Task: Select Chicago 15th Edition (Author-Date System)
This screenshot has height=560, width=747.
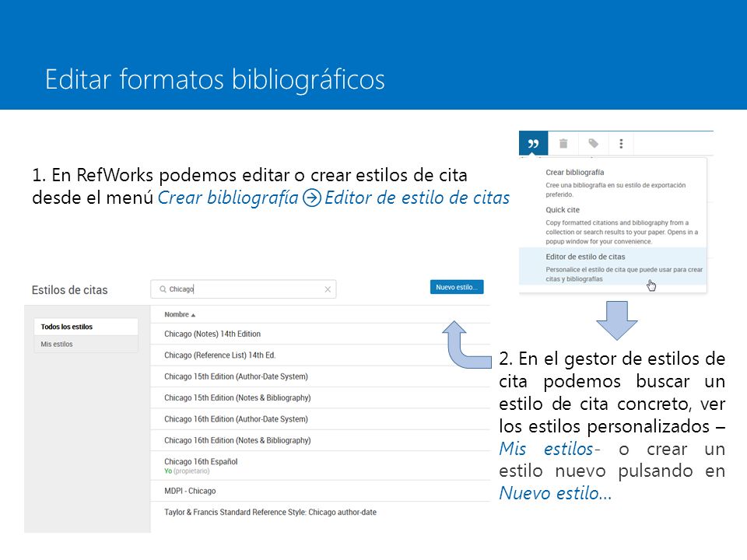Action: point(320,376)
